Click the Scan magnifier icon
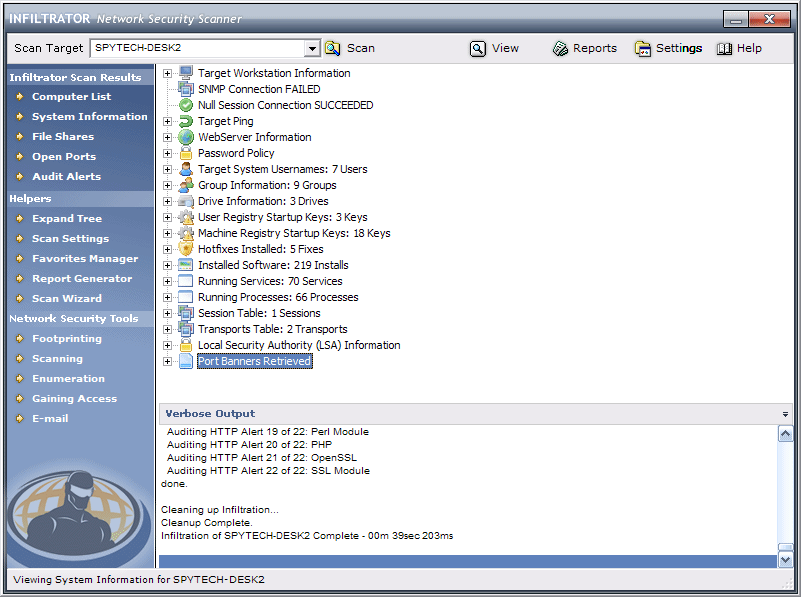 click(332, 47)
